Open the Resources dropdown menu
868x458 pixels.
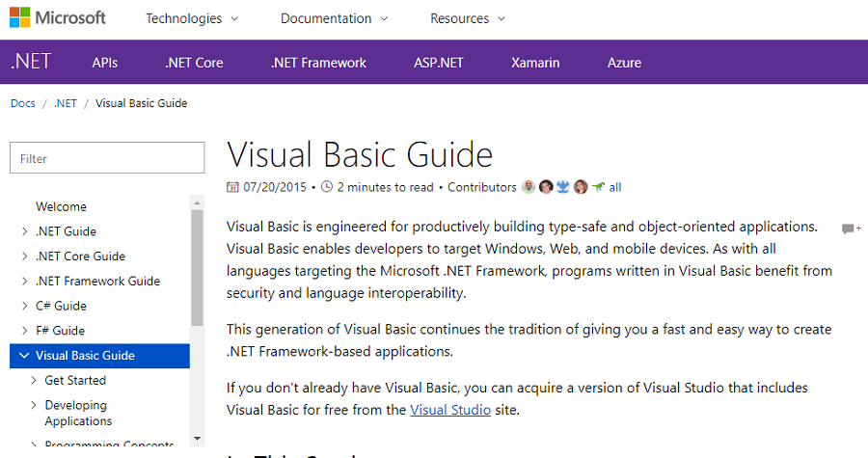pyautogui.click(x=468, y=18)
